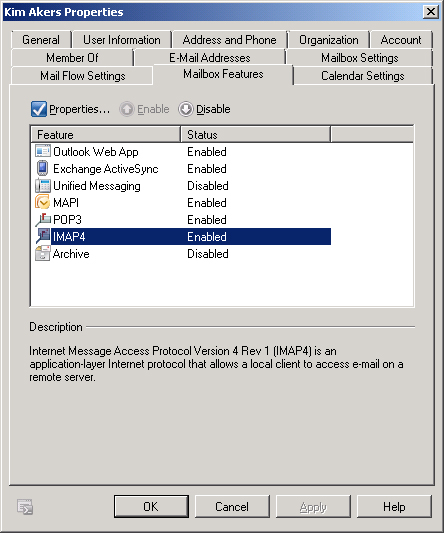Select the Exchange ActiveSync phone icon
The height and width of the screenshot is (533, 444).
pos(42,168)
